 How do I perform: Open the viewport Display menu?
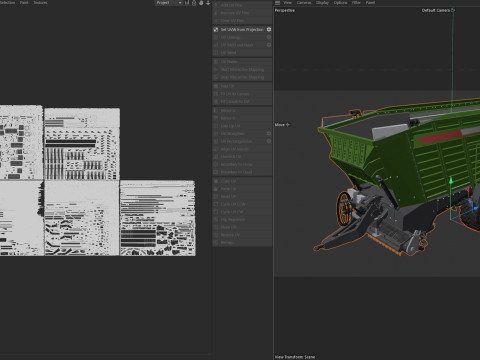point(322,3)
